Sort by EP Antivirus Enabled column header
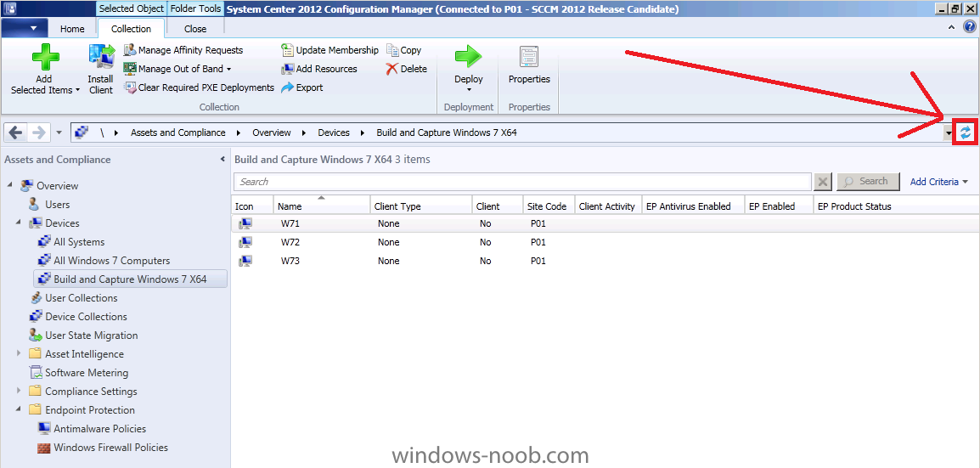The height and width of the screenshot is (468, 980). [x=692, y=206]
